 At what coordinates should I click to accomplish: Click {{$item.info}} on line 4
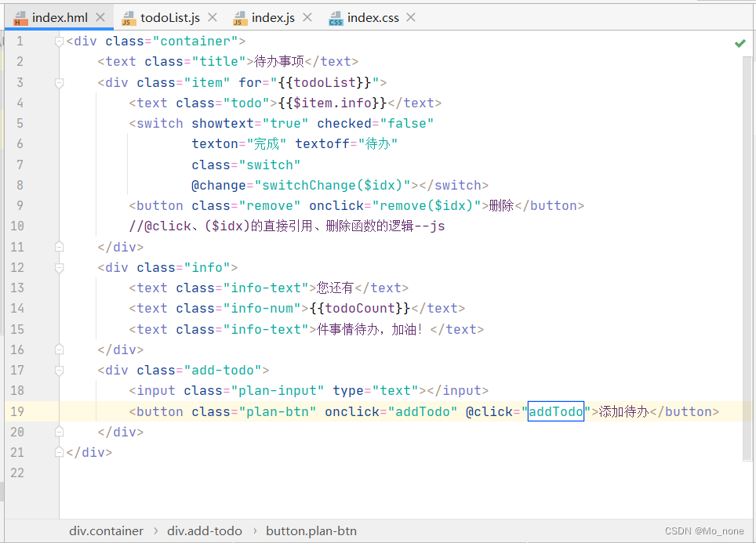tap(333, 103)
